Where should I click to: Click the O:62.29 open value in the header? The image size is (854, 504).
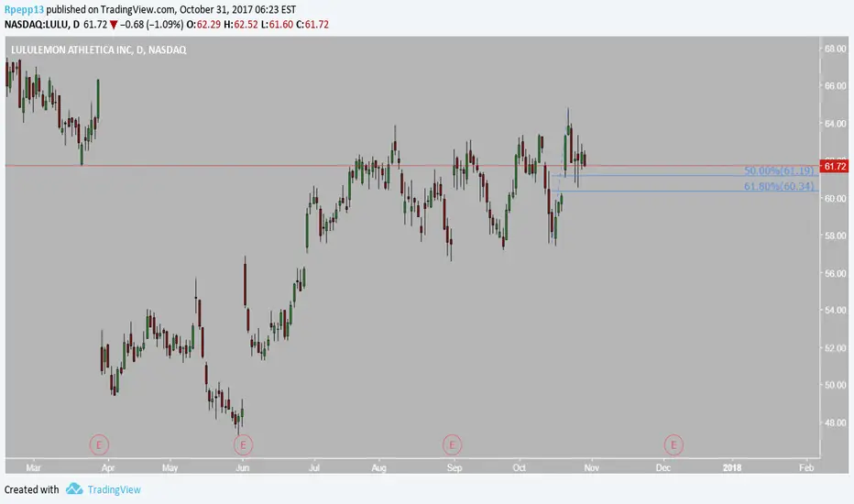click(x=203, y=24)
